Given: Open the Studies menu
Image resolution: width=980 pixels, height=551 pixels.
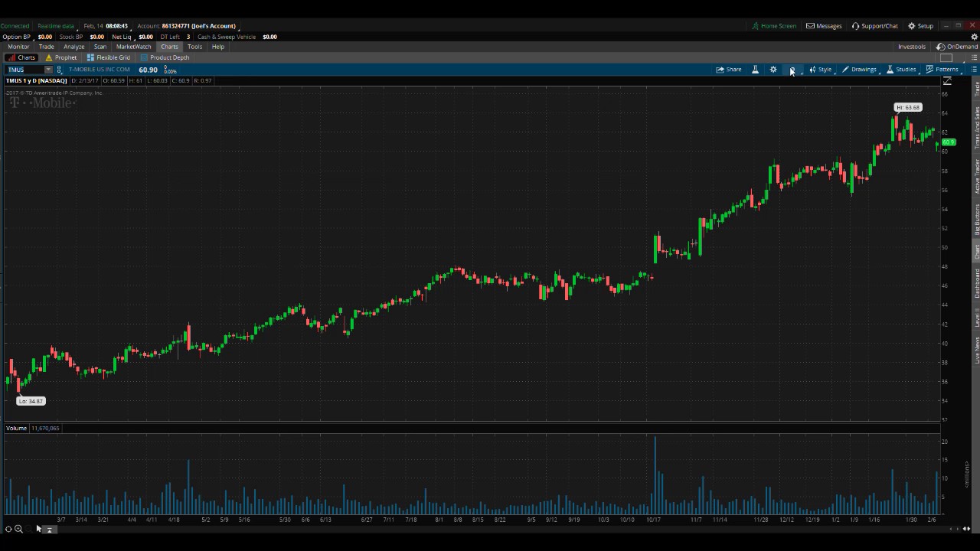Looking at the screenshot, I should point(902,70).
